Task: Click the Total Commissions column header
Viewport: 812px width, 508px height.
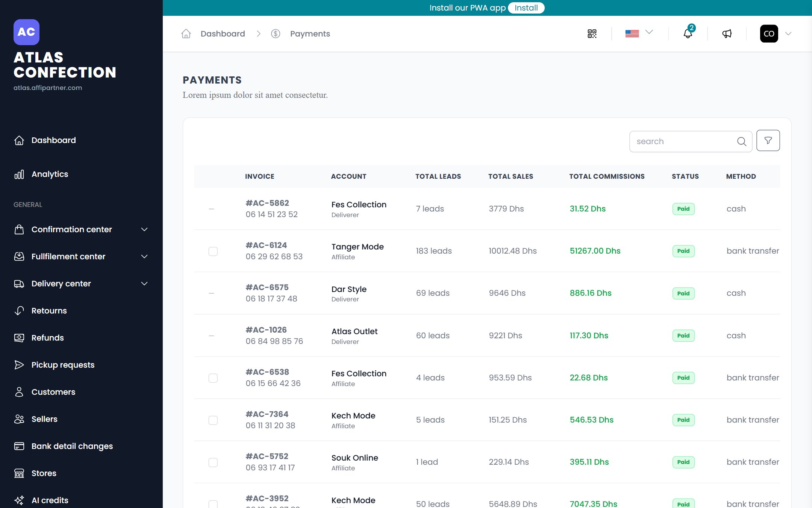Action: [607, 176]
